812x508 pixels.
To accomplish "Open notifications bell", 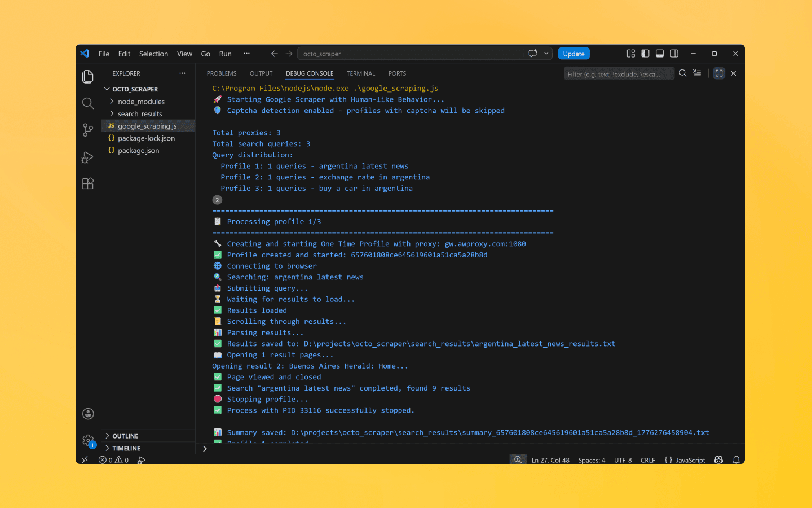I will tap(736, 460).
